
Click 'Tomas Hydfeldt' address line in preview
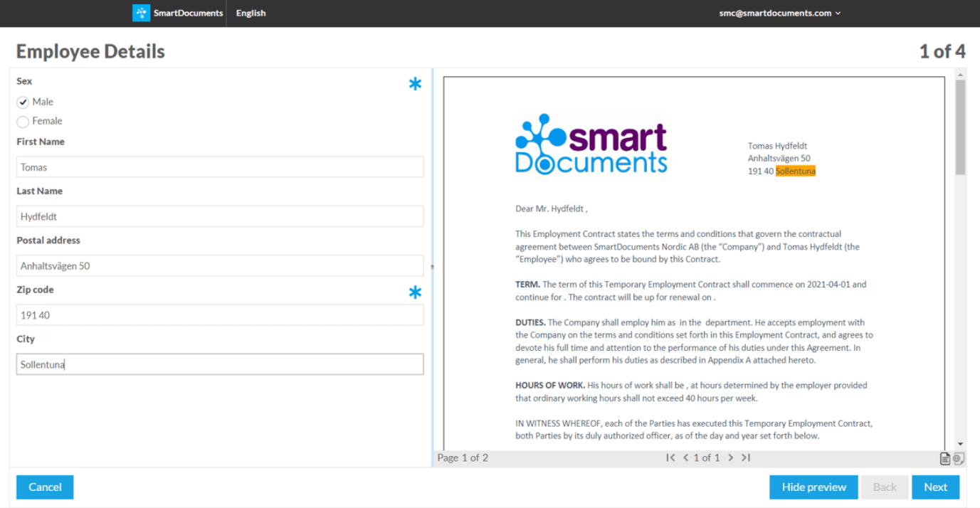click(777, 146)
